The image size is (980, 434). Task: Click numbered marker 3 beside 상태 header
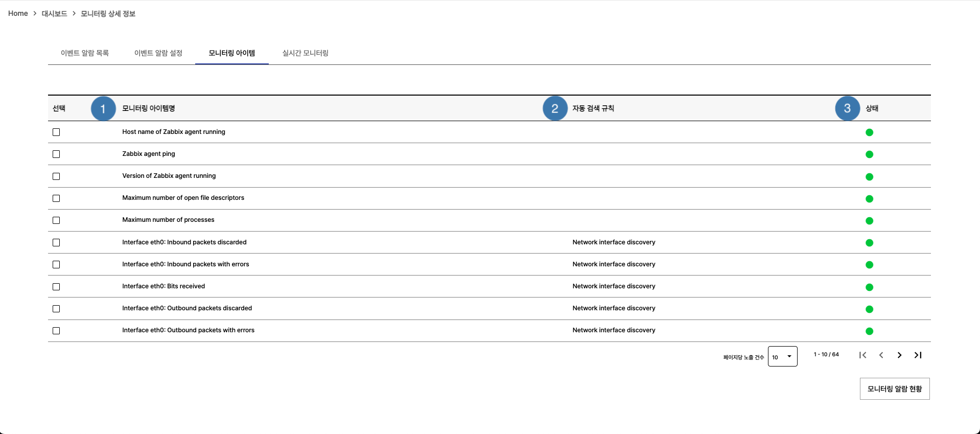pyautogui.click(x=847, y=108)
